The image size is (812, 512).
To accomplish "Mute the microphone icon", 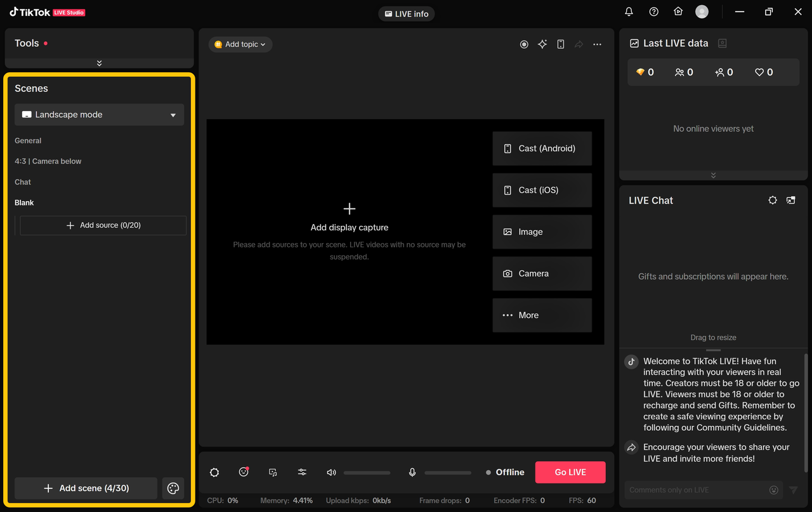I will [x=412, y=472].
